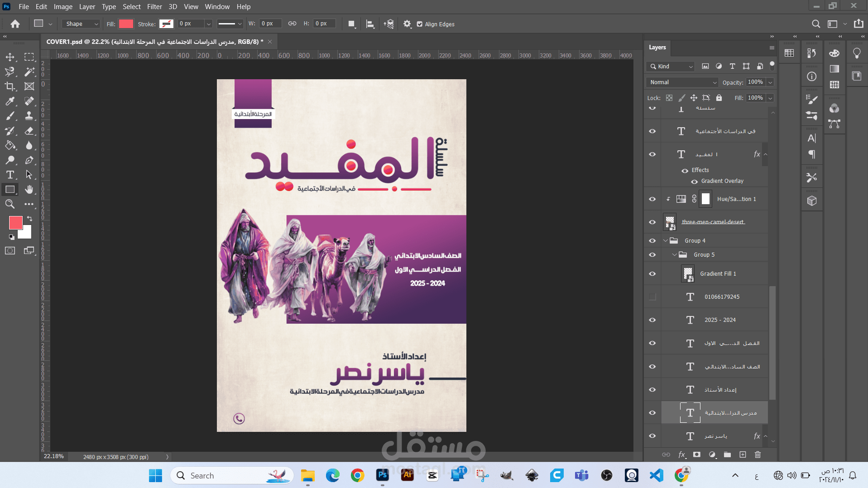Open the Normal blend mode dropdown
868x488 pixels.
(x=682, y=82)
